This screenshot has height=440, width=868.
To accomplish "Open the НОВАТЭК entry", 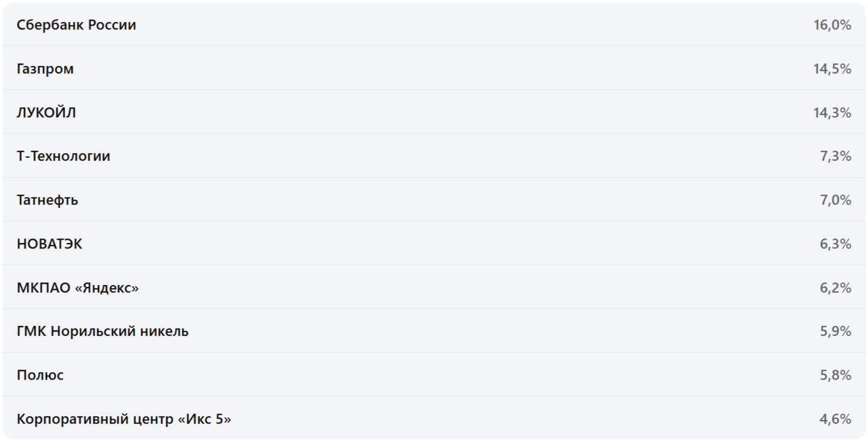I will pos(50,244).
